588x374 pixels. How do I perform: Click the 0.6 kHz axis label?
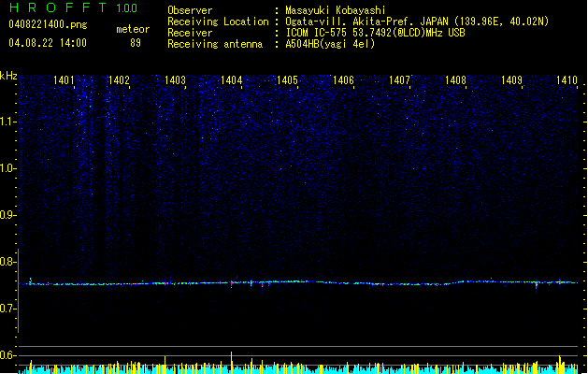pyautogui.click(x=7, y=355)
